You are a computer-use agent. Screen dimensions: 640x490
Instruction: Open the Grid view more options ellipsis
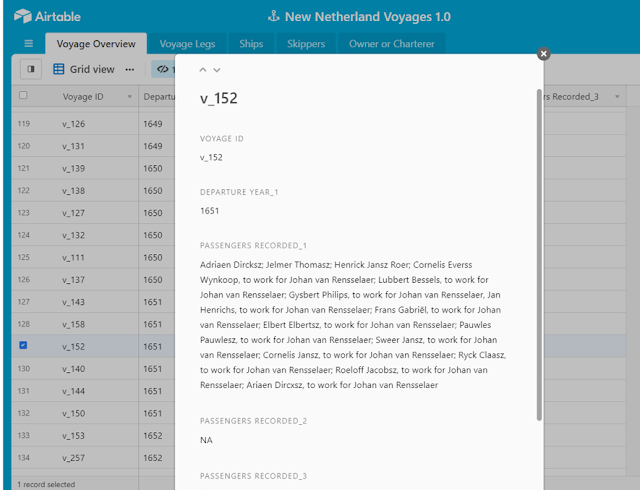pos(130,69)
